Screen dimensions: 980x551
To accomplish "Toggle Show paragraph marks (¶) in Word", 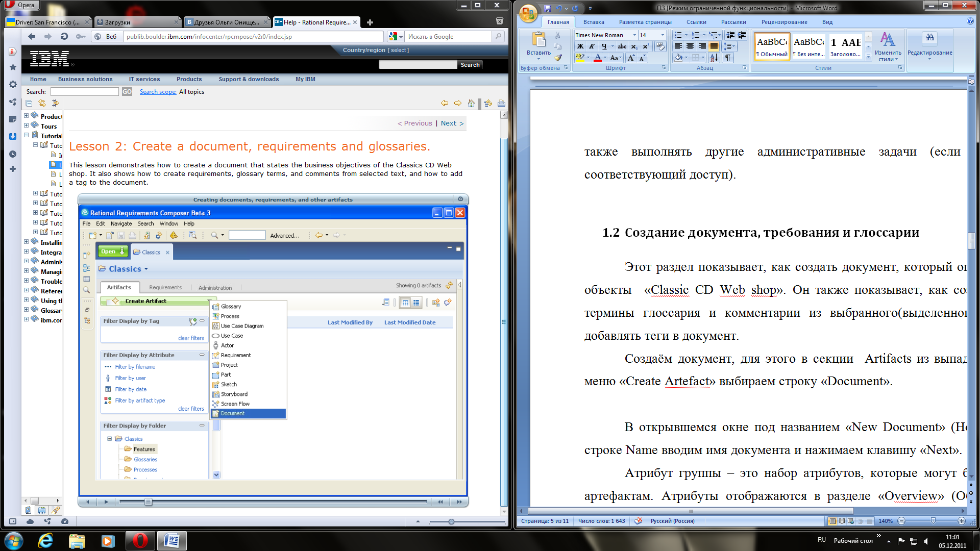I will [728, 58].
